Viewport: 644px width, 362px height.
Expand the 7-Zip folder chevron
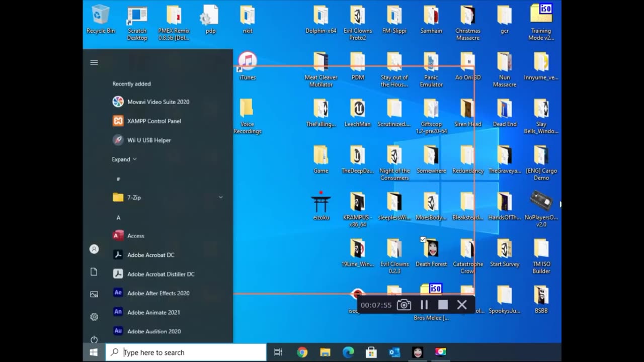click(220, 198)
